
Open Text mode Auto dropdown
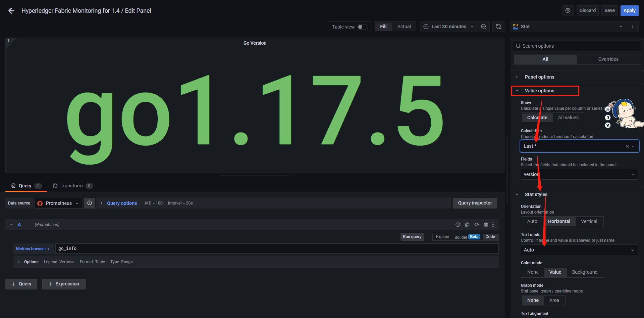579,250
